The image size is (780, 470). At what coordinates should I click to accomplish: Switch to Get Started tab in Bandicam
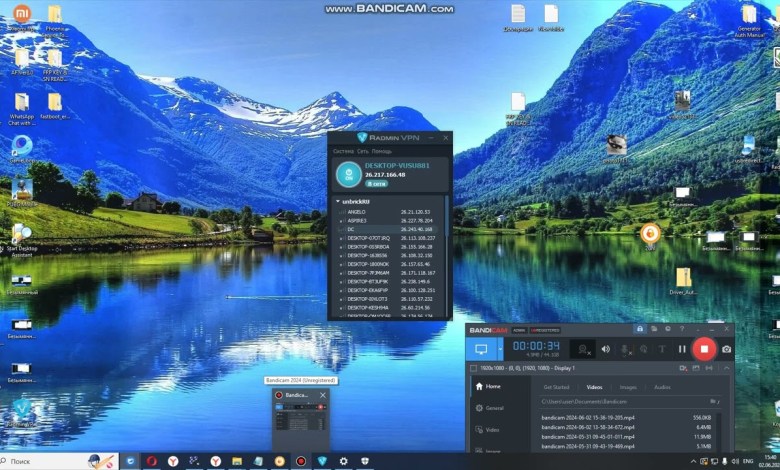556,387
